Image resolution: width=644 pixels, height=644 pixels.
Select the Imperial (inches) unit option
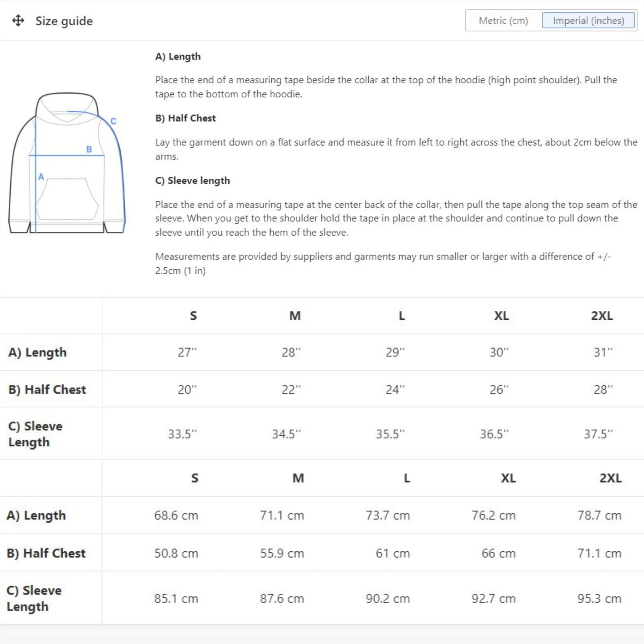tap(588, 21)
